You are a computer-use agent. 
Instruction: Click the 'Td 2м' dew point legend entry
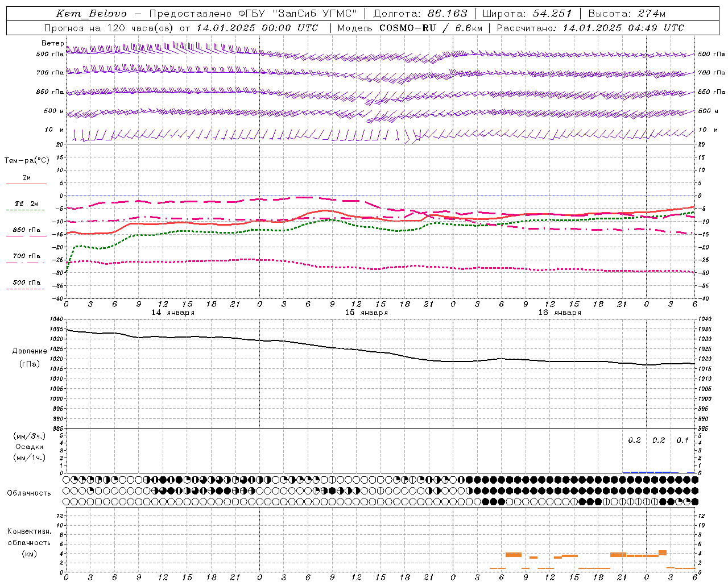pyautogui.click(x=27, y=203)
